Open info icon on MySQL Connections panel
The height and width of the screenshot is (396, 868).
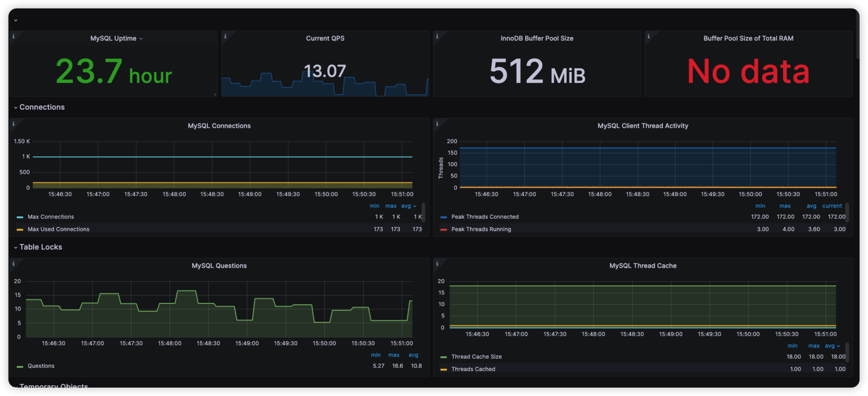[13, 123]
